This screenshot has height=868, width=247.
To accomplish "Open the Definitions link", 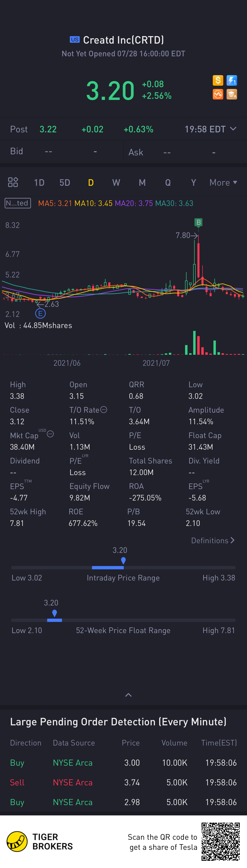I will coord(213,540).
